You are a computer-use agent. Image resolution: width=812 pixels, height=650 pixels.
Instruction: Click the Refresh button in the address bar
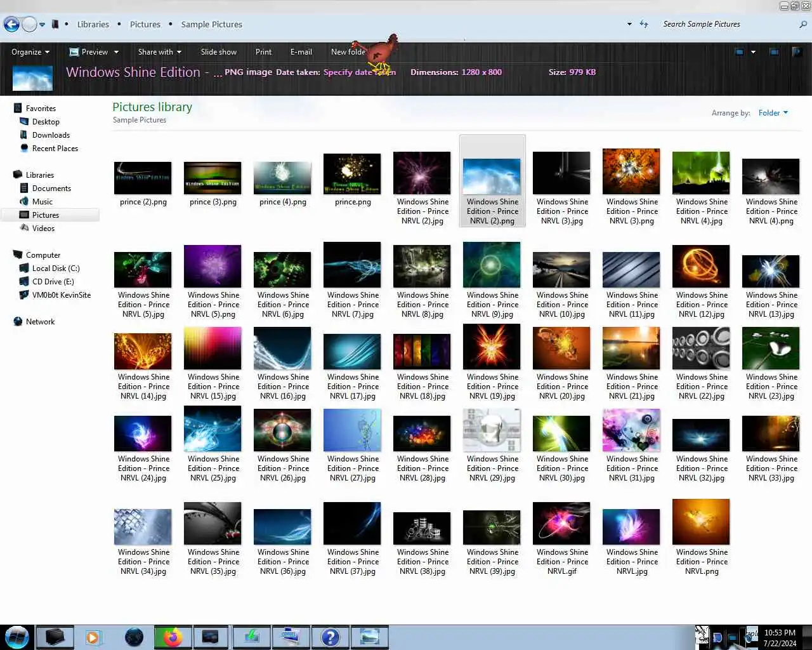tap(644, 24)
